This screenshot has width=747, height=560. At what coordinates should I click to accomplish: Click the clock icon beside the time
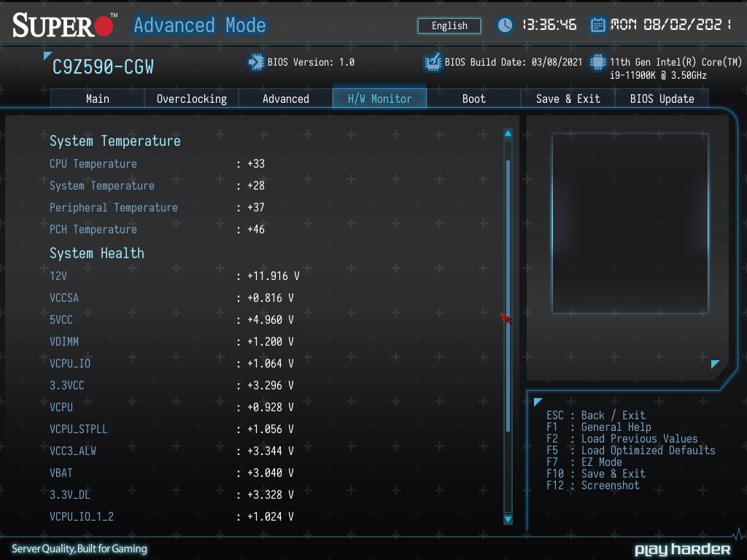click(x=505, y=25)
